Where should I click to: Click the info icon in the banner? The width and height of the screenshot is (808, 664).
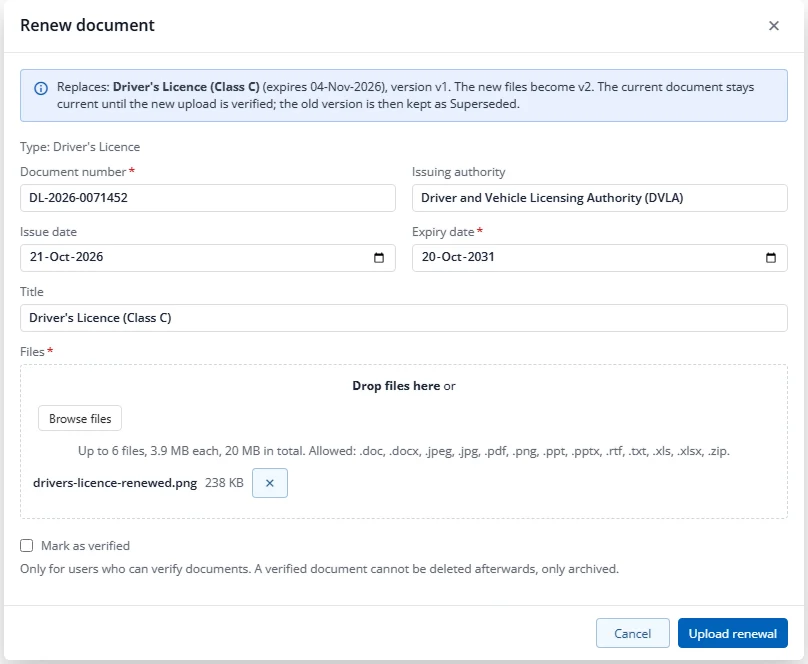click(x=41, y=88)
